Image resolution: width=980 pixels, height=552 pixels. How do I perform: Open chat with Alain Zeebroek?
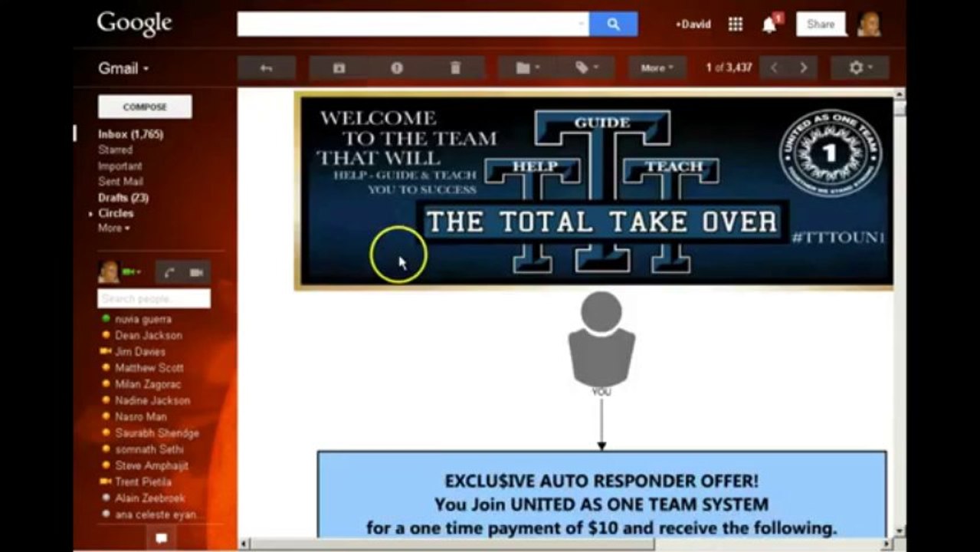click(x=149, y=498)
